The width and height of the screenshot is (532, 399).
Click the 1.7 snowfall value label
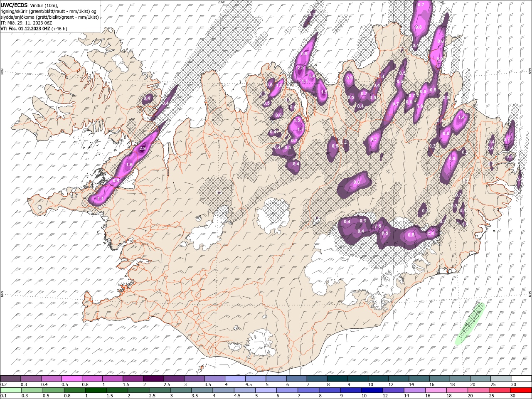(x=300, y=129)
